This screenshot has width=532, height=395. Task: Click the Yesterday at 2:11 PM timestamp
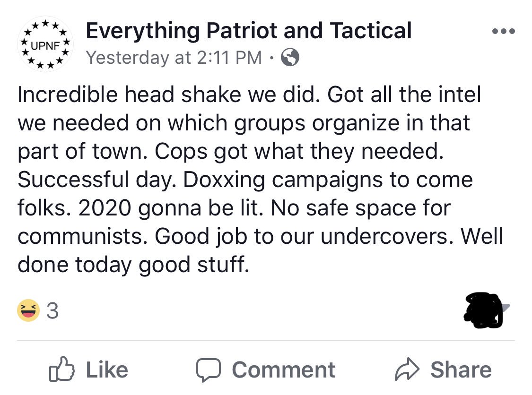174,58
